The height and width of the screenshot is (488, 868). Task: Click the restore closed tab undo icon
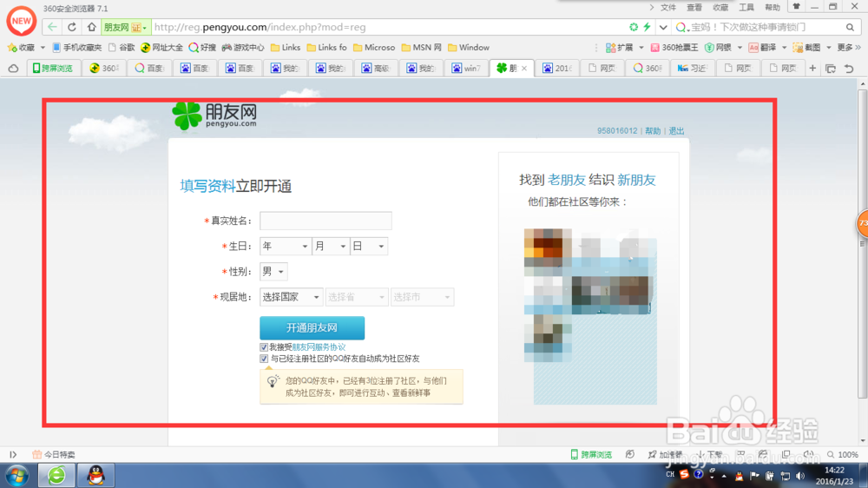pos(849,68)
